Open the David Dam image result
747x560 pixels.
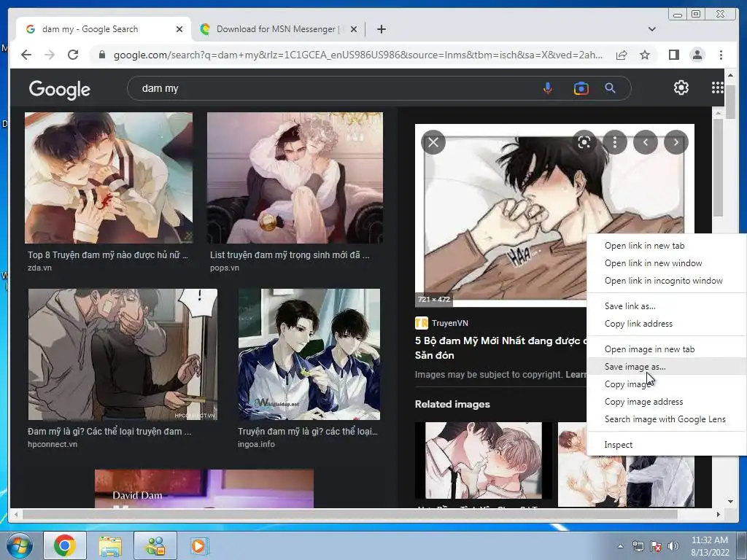[204, 489]
